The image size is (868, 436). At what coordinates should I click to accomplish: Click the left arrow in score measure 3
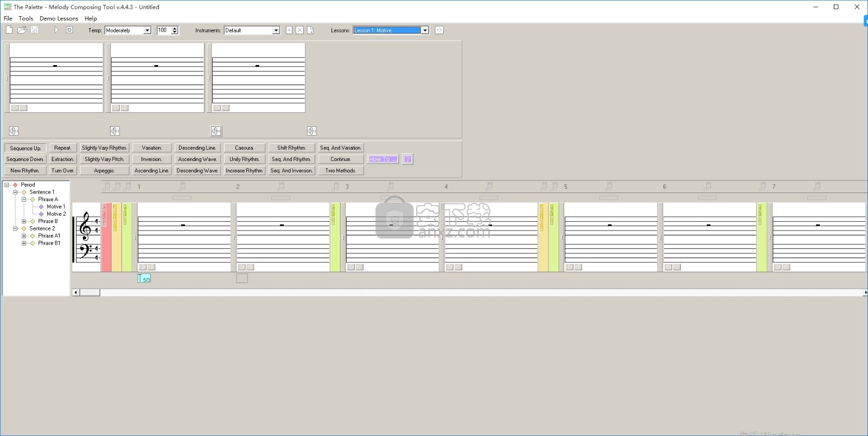(x=351, y=267)
